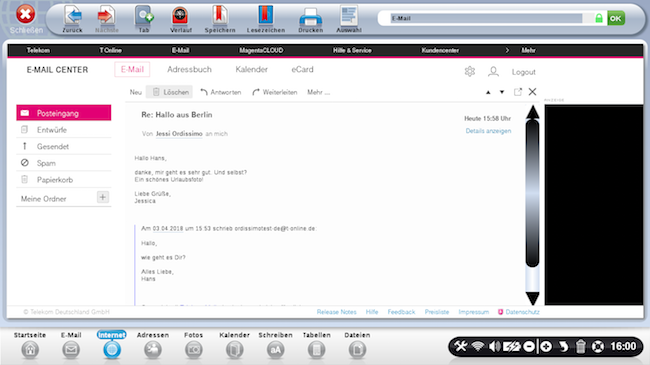Viewport: 650px width, 365px height.
Task: Delete the email with the Löschen button
Action: [x=170, y=92]
